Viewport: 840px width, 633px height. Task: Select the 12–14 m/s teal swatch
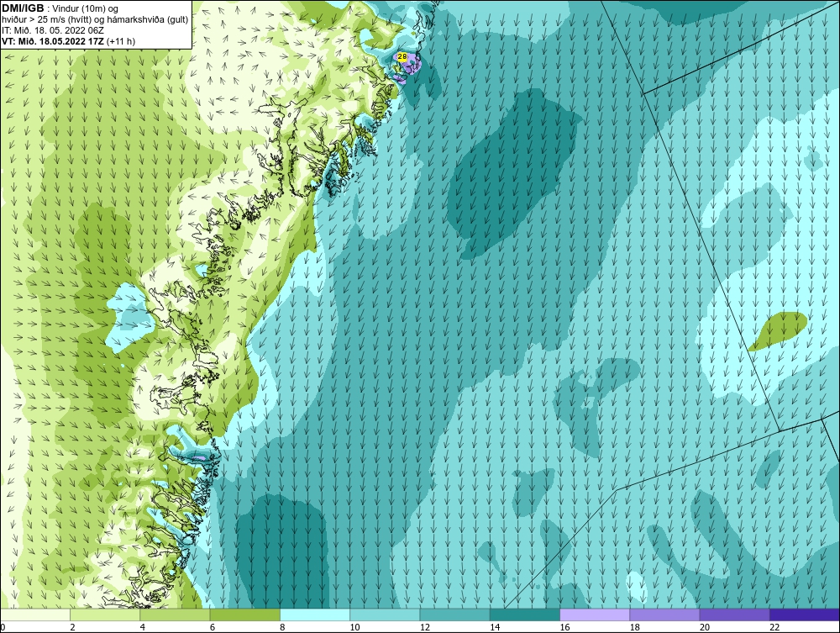pyautogui.click(x=454, y=615)
